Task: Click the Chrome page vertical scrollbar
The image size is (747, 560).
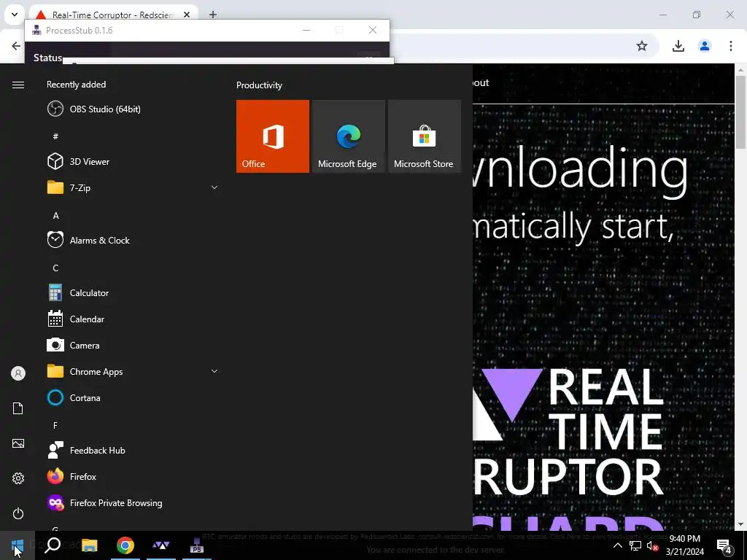Action: point(740,112)
